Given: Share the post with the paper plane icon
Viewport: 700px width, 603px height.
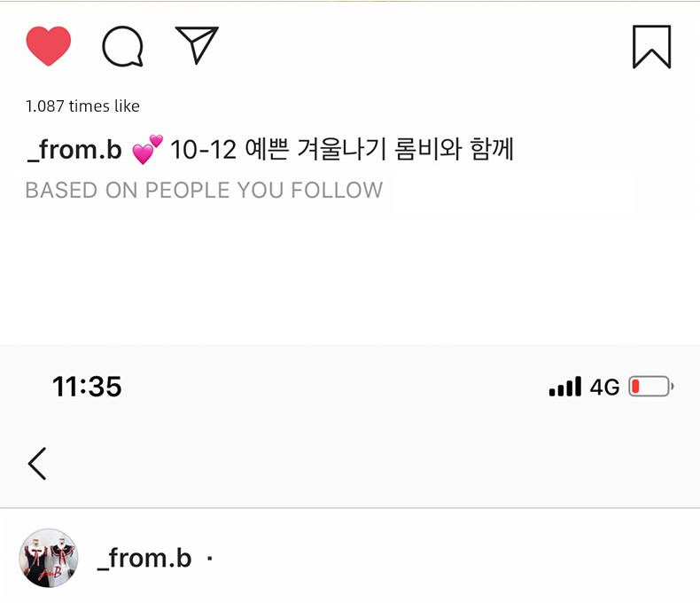Looking at the screenshot, I should (197, 44).
